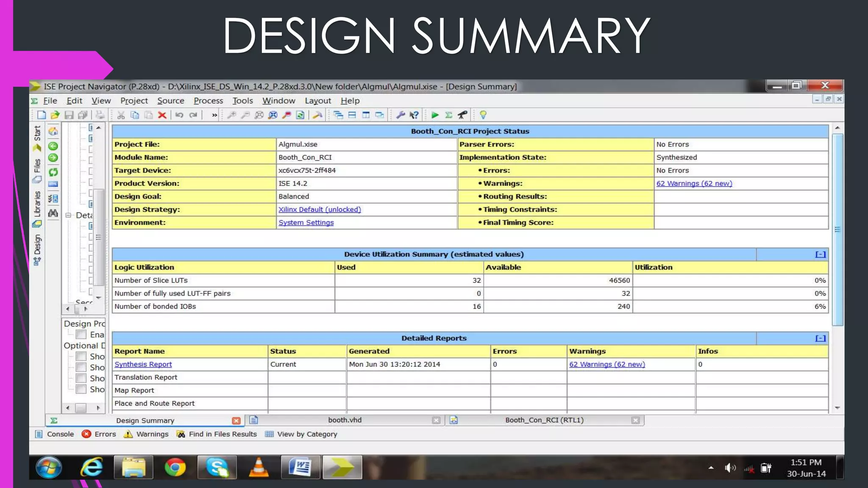This screenshot has width=868, height=488.
Task: Open the System Settings link
Action: 306,223
